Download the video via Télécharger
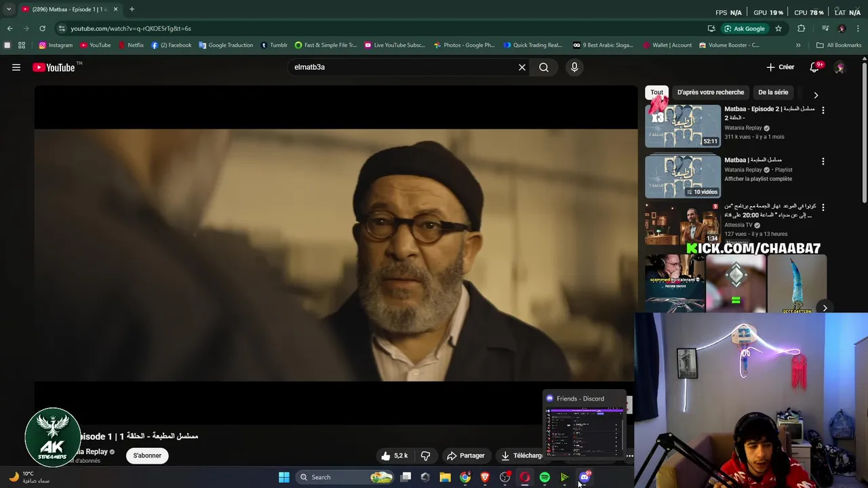The width and height of the screenshot is (868, 488). tap(521, 455)
